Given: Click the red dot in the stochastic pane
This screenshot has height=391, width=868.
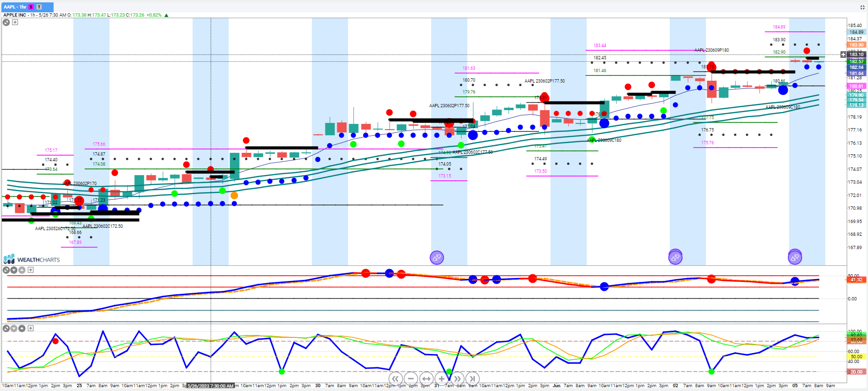Looking at the screenshot, I should point(55,341).
